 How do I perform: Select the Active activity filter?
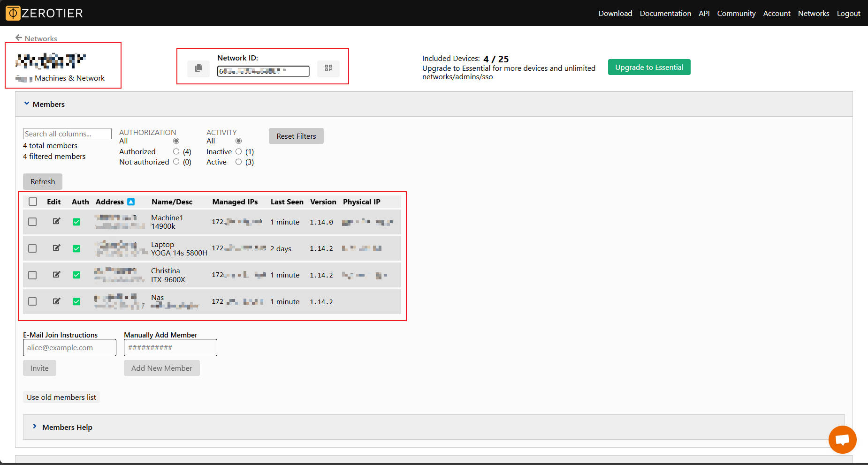tap(238, 162)
